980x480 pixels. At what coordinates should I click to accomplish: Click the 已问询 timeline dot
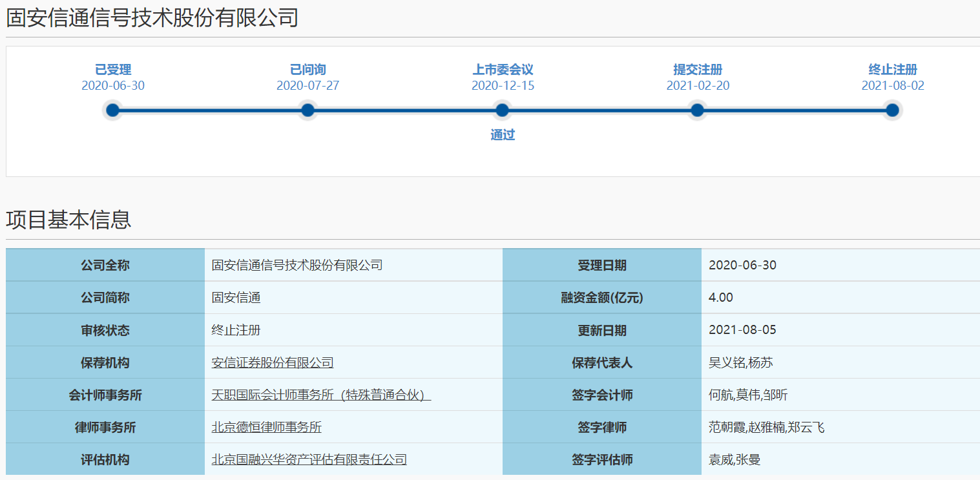click(x=308, y=110)
